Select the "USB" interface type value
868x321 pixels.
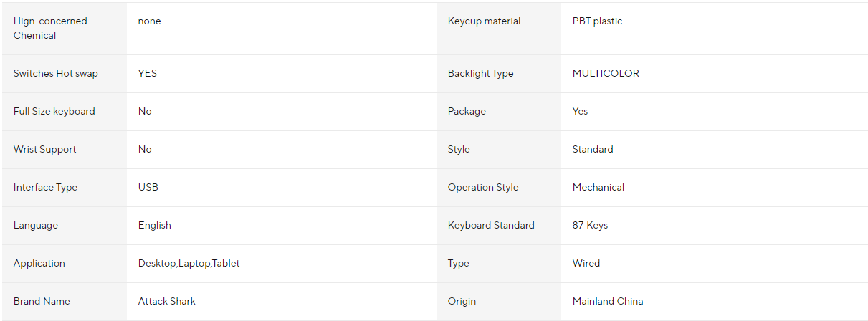(x=148, y=188)
